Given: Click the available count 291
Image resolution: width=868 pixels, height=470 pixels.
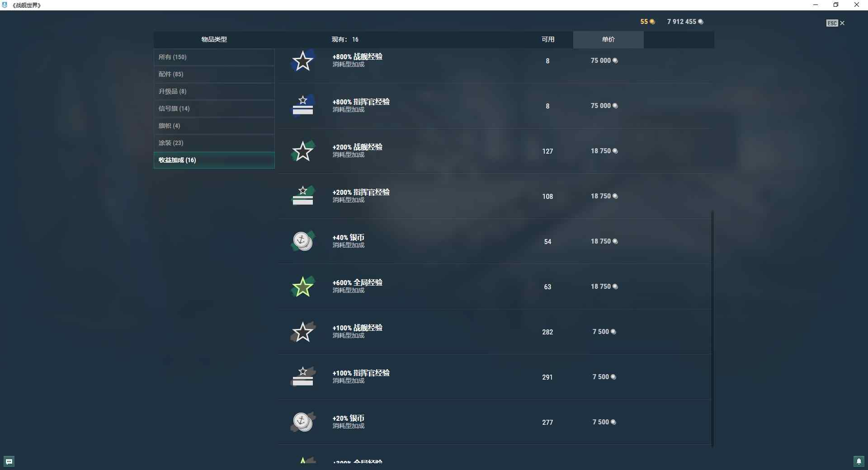Looking at the screenshot, I should point(547,377).
